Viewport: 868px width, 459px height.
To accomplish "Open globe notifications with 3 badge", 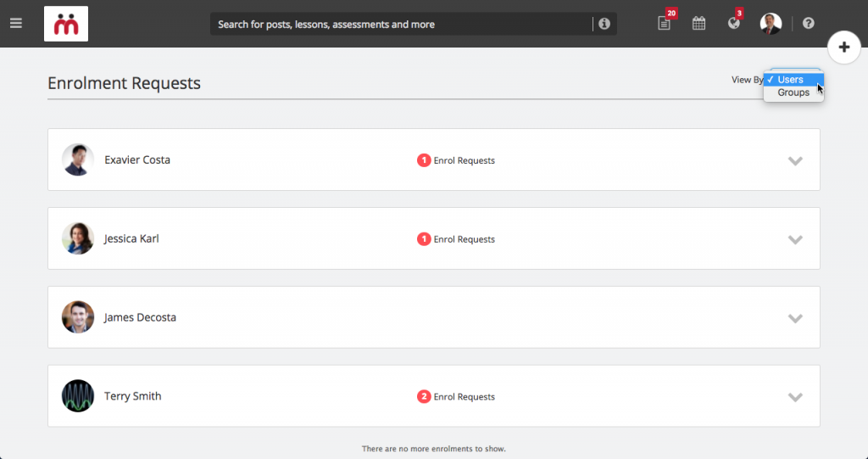I will tap(734, 23).
